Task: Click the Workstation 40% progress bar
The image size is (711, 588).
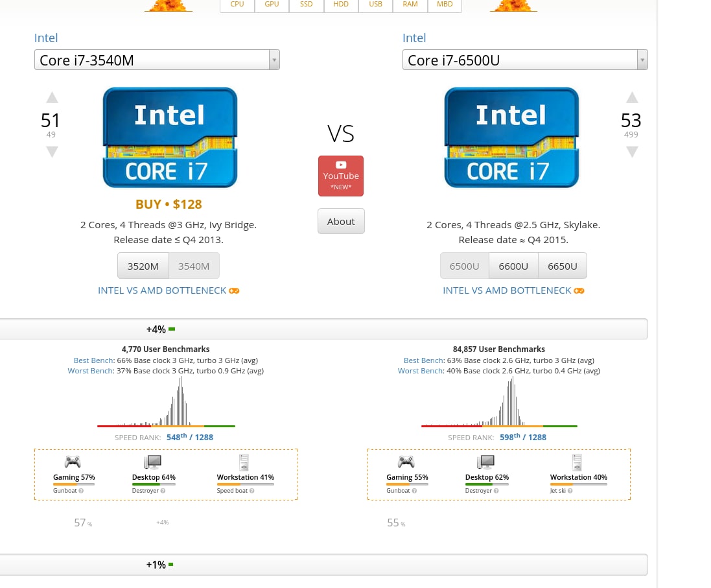Action: pyautogui.click(x=579, y=484)
